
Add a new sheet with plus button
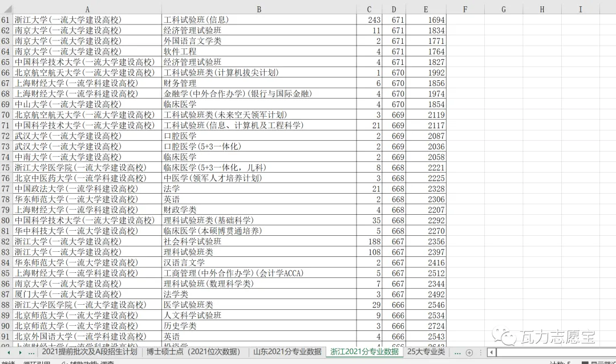[x=469, y=353]
